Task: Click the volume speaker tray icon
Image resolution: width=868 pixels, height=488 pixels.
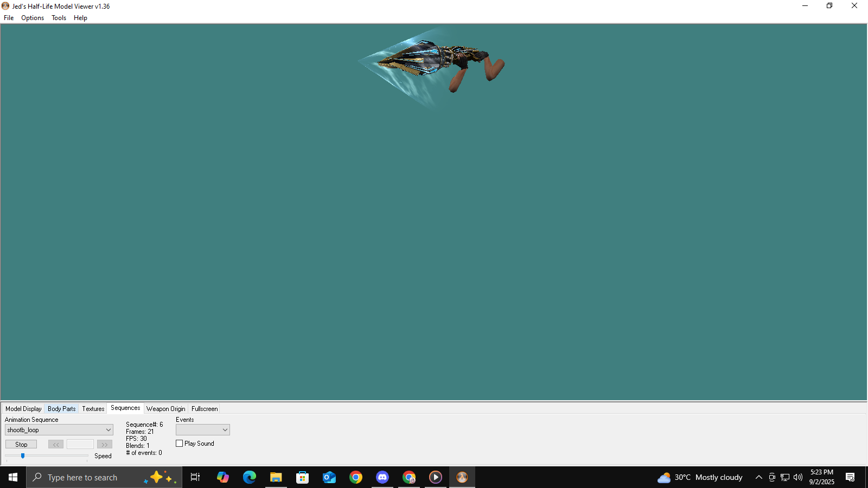Action: tap(798, 477)
